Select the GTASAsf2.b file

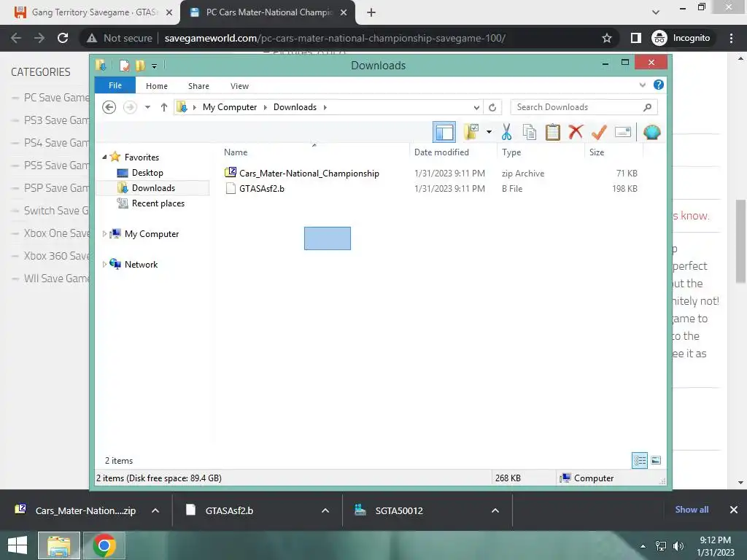[262, 189]
